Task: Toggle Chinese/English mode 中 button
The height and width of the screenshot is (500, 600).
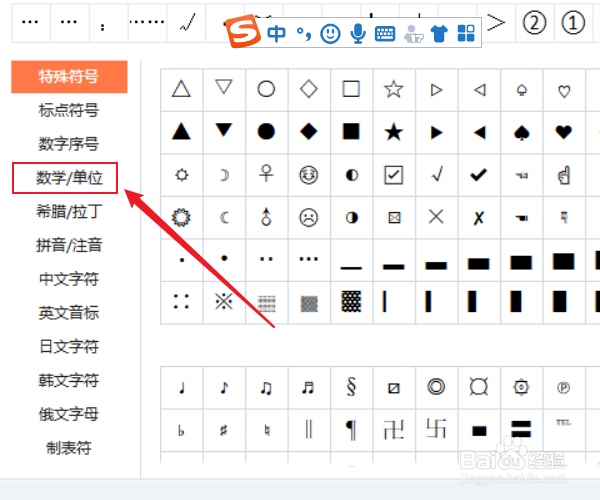Action: click(276, 34)
